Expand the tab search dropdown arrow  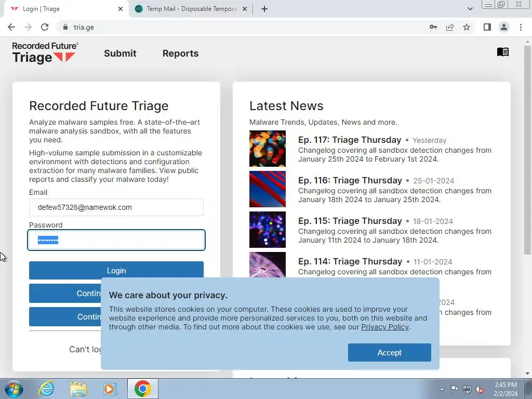click(470, 9)
